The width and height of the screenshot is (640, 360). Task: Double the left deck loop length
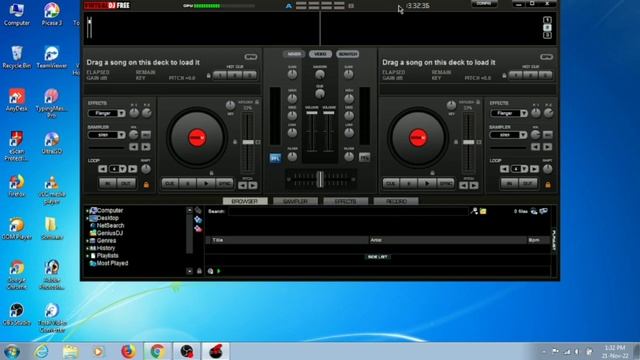132,169
